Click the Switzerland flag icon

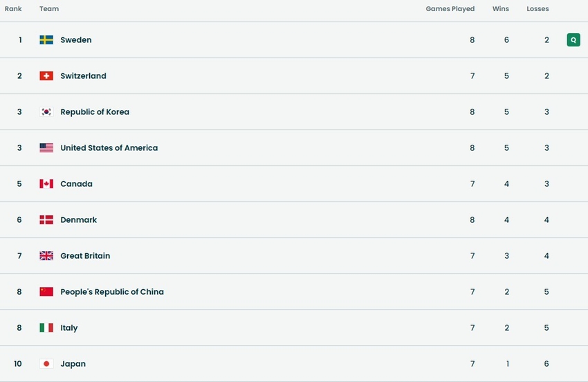46,76
